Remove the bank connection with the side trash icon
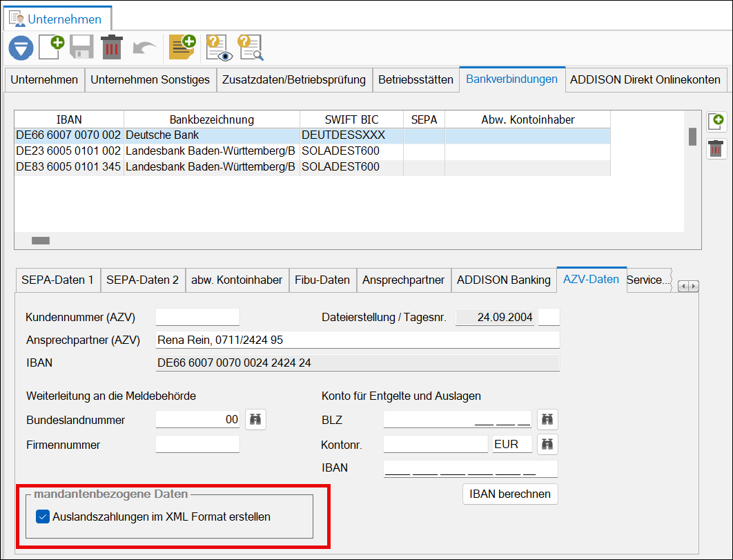Image resolution: width=733 pixels, height=560 pixels. pyautogui.click(x=716, y=148)
